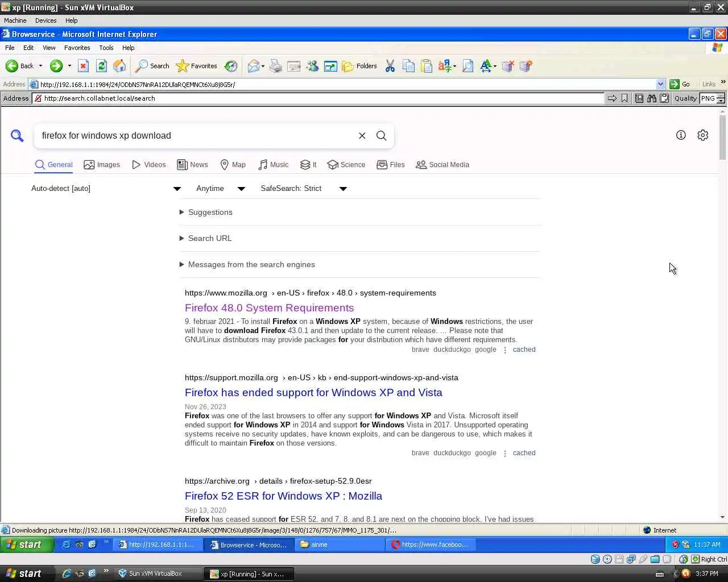Click the Quality PNG stepper arrows
The height and width of the screenshot is (582, 728).
[x=721, y=98]
